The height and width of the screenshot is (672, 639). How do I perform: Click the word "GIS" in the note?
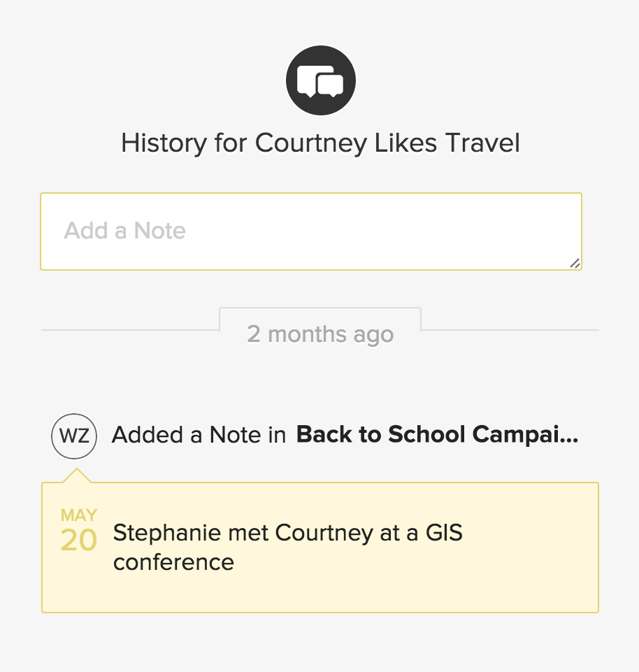(x=445, y=534)
